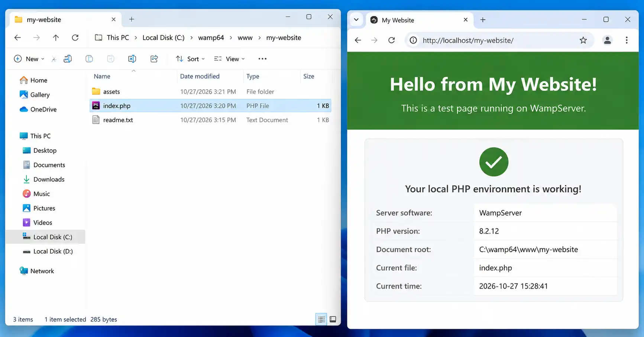Screen dimensions: 644x337
Task: Close the My Website browser tab
Action: click(466, 20)
